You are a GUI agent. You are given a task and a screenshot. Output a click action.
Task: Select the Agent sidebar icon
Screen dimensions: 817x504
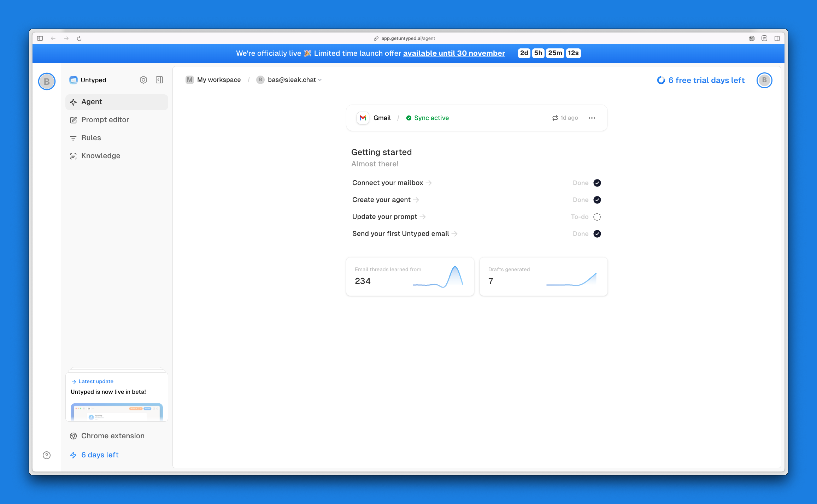74,102
